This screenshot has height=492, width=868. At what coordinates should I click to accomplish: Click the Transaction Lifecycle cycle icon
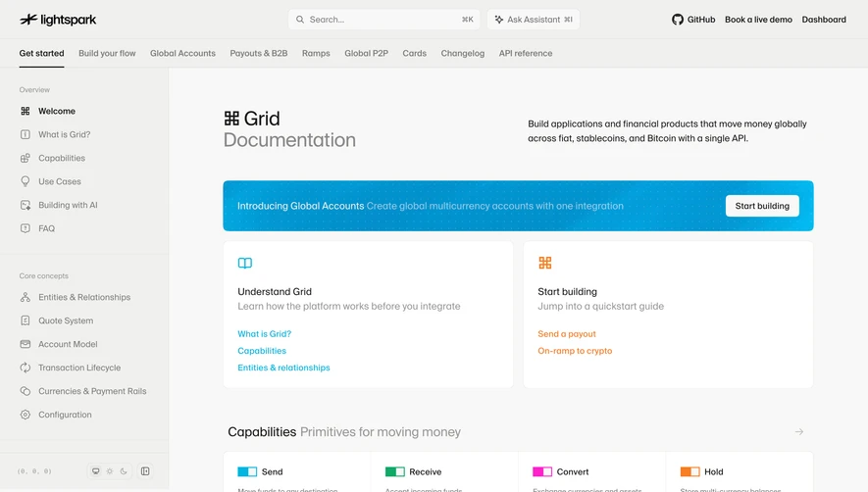click(26, 368)
